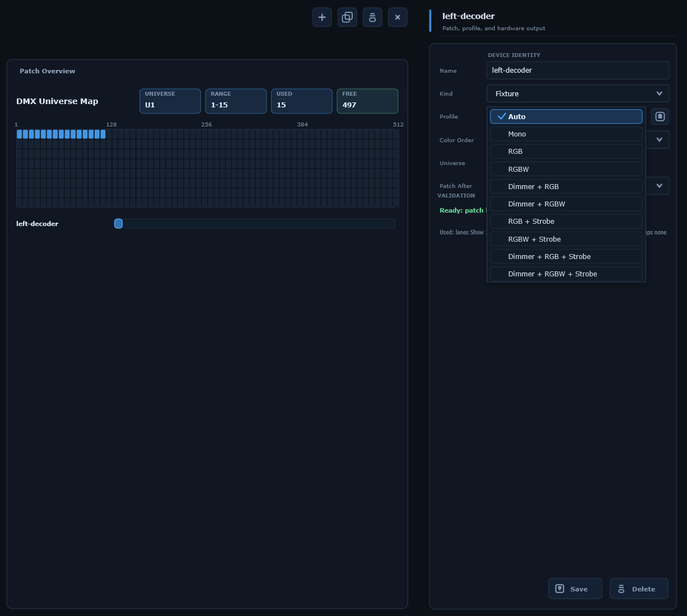Click the X toolbar icon
The image size is (687, 616).
[x=398, y=17]
